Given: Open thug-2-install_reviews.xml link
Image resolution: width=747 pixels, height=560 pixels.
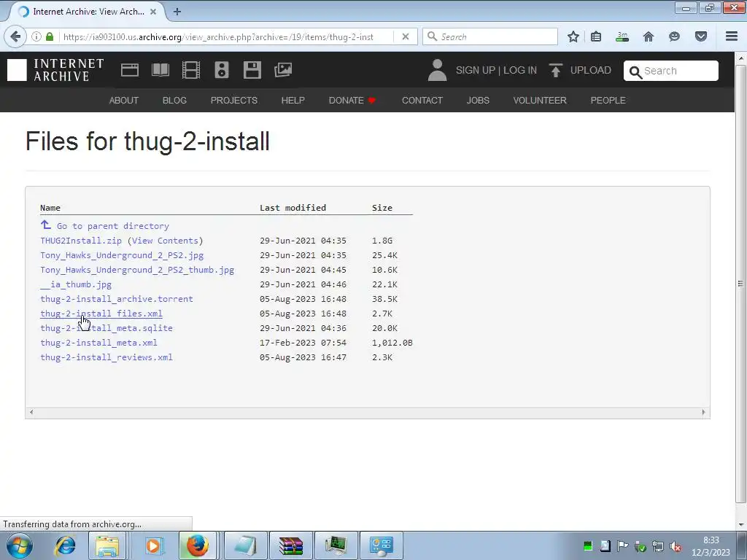Looking at the screenshot, I should click(107, 357).
